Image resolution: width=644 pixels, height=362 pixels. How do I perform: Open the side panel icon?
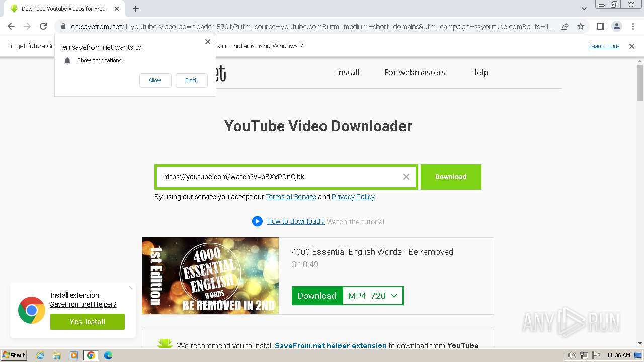[601, 26]
